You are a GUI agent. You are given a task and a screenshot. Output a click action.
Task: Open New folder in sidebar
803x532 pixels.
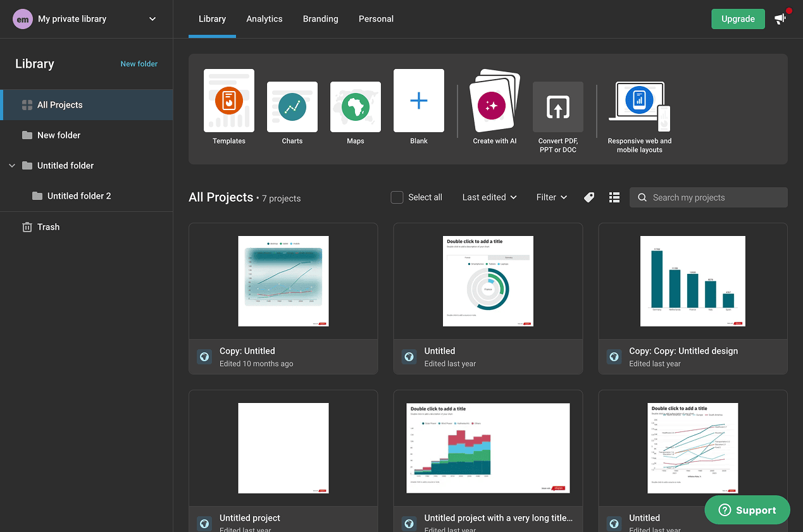point(87,135)
